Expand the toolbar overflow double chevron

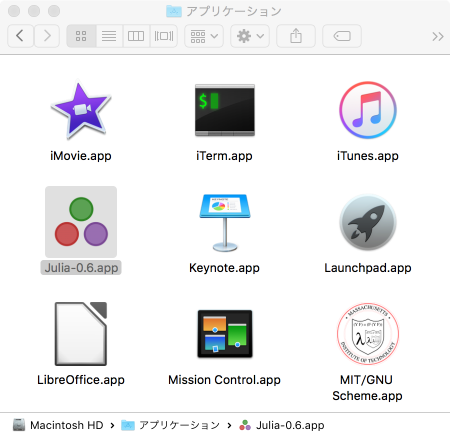[x=438, y=36]
